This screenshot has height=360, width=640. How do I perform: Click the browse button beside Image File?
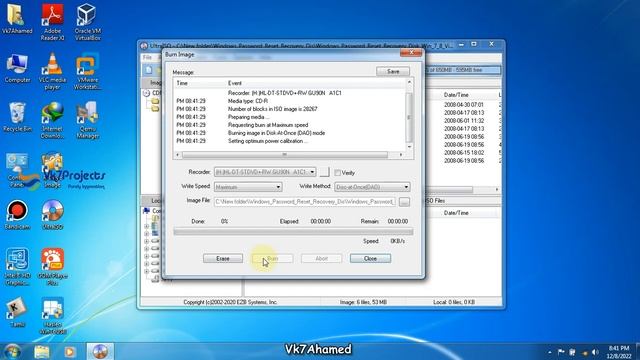(404, 202)
